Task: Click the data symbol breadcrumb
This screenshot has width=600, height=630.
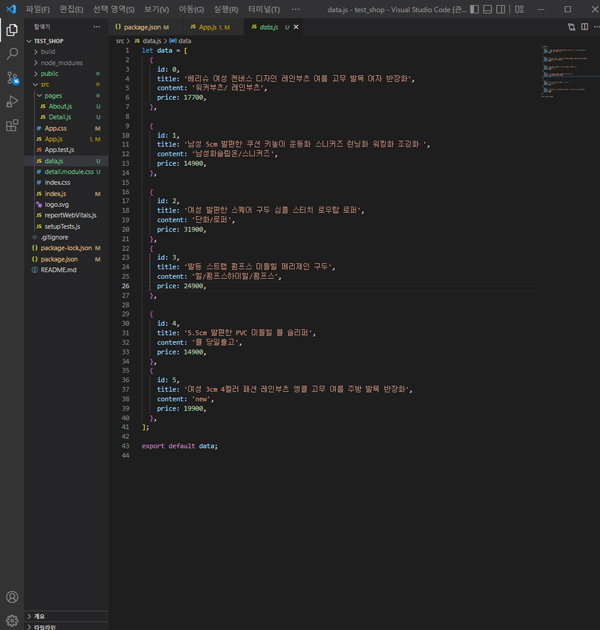Action: (180, 41)
